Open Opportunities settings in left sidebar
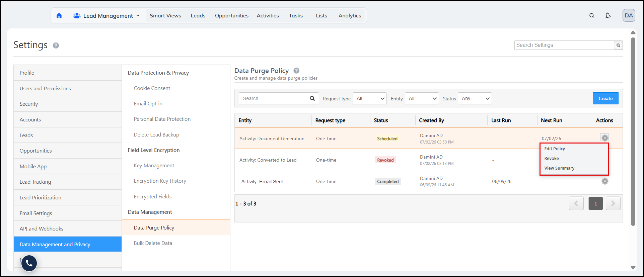644x277 pixels. 68,151
